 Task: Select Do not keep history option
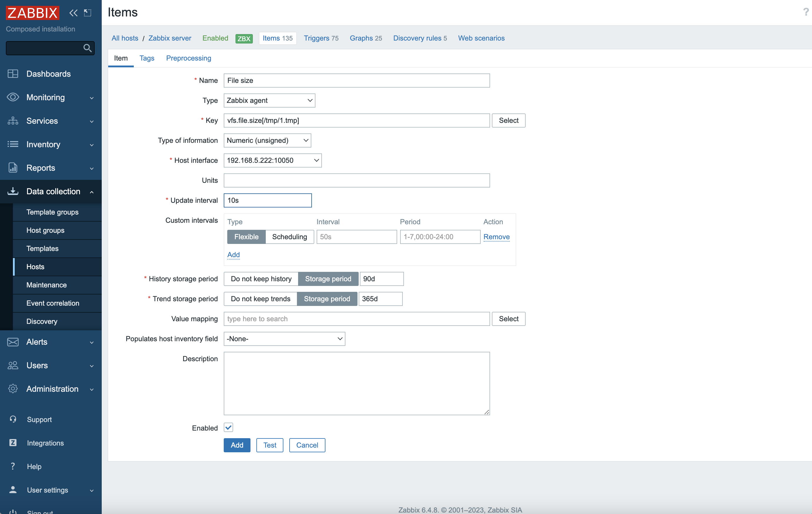[261, 279]
